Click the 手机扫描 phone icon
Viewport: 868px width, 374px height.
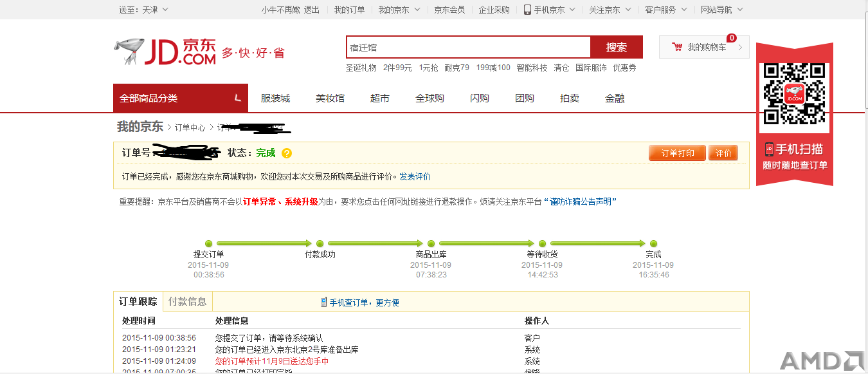(769, 149)
